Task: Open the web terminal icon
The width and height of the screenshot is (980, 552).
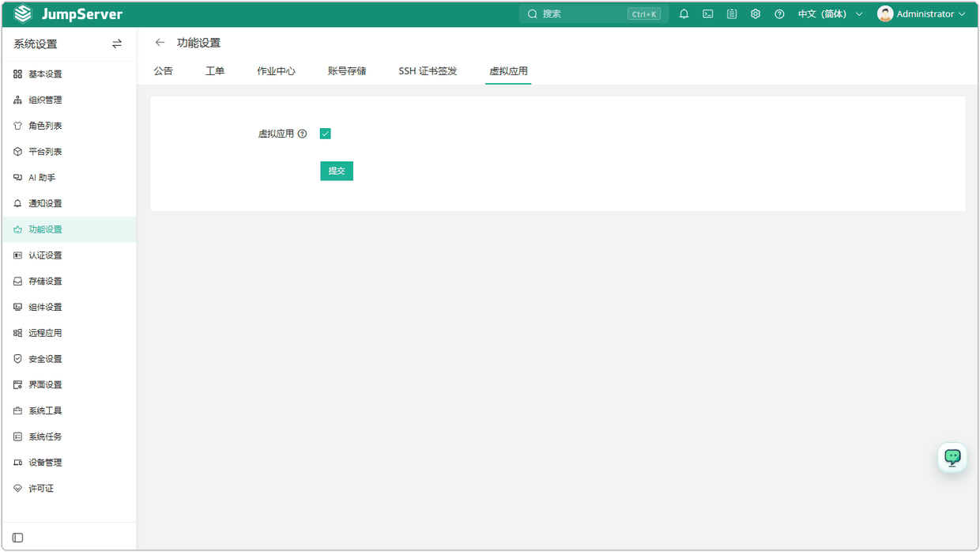Action: (708, 14)
